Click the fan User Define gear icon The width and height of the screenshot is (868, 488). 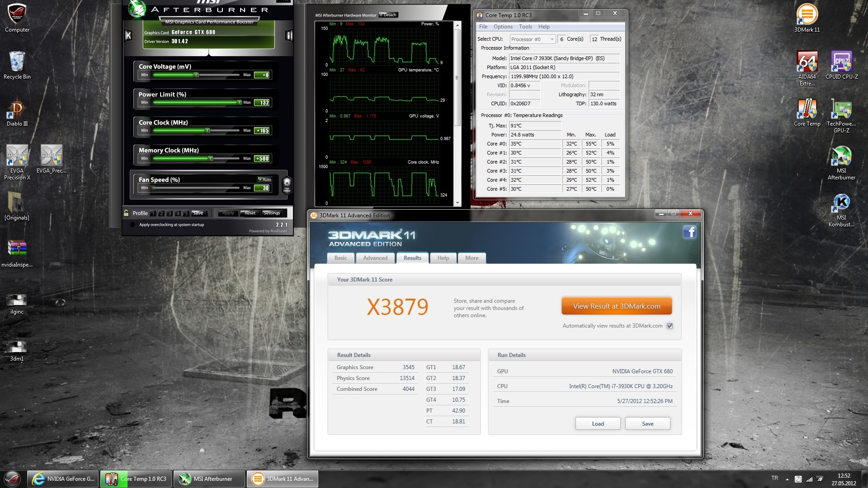click(287, 185)
